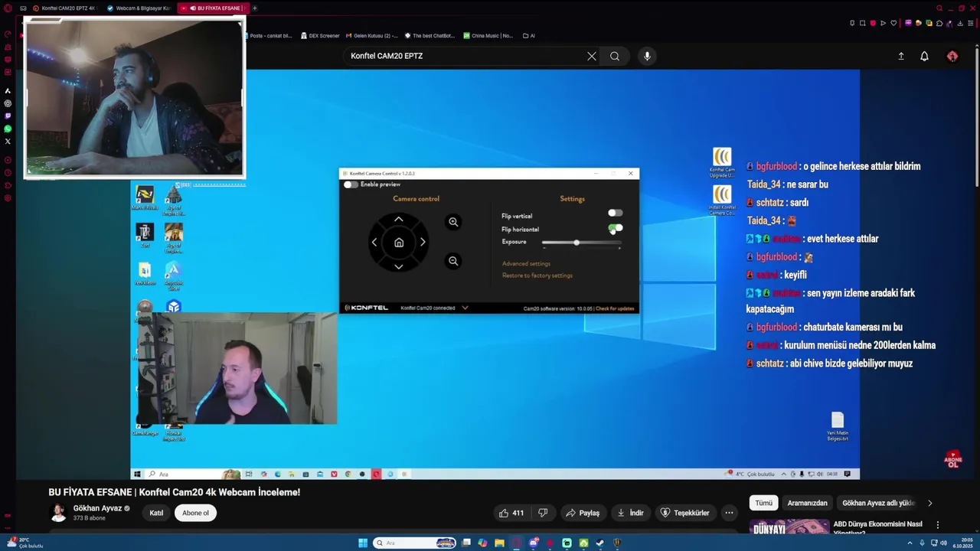
Task: Click the red ABONE OL overlay badge
Action: coord(953,460)
